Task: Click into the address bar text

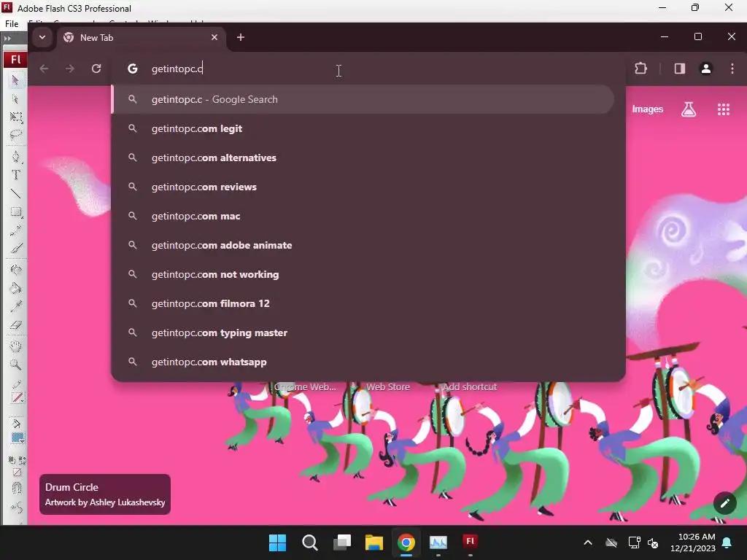Action: click(177, 69)
